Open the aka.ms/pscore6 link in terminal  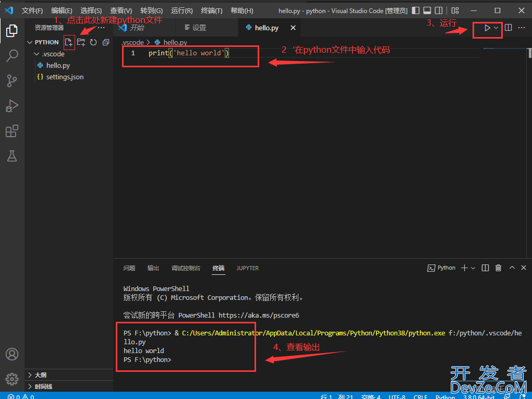click(x=259, y=315)
